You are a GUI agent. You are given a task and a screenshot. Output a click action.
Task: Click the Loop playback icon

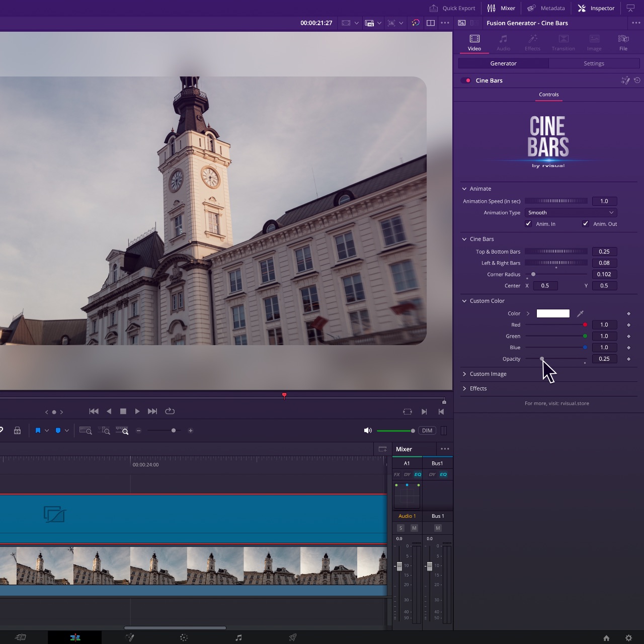[x=170, y=411]
